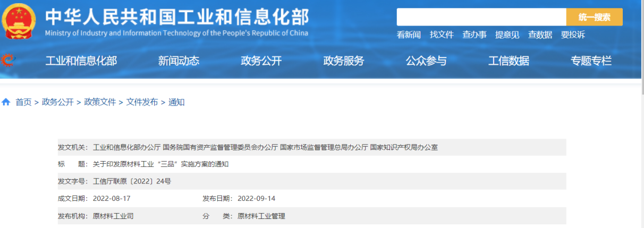Open the 提意见 link
Screen dimensions: 644x228
point(507,35)
